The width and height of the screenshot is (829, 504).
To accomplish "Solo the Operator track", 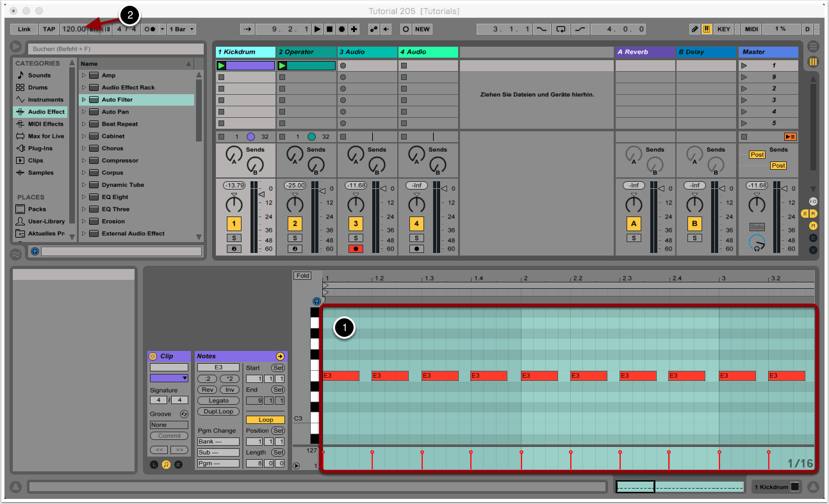I will 295,238.
